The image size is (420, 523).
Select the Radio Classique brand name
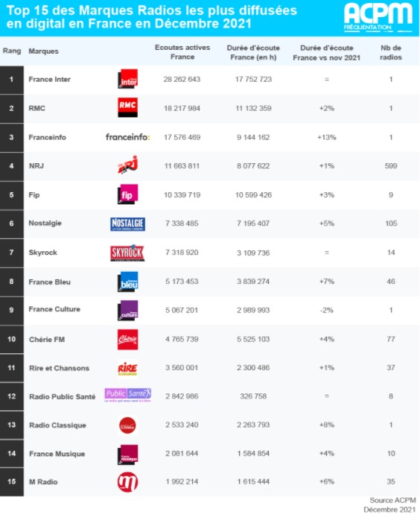57,425
